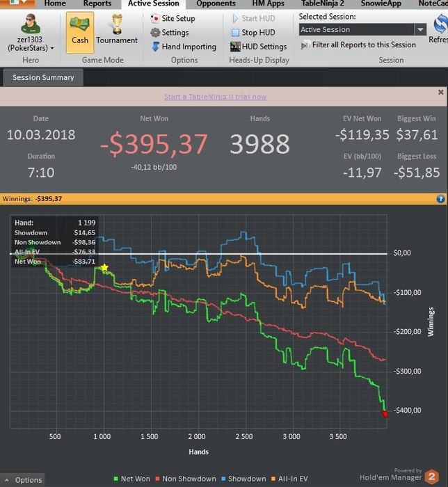448x487 pixels.
Task: Click the Hold'em Manager 2 logo
Action: (431, 477)
